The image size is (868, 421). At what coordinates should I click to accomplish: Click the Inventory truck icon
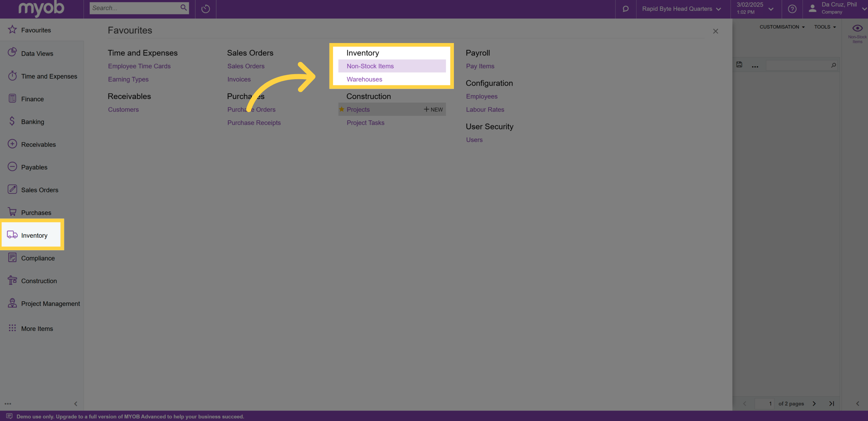(12, 235)
